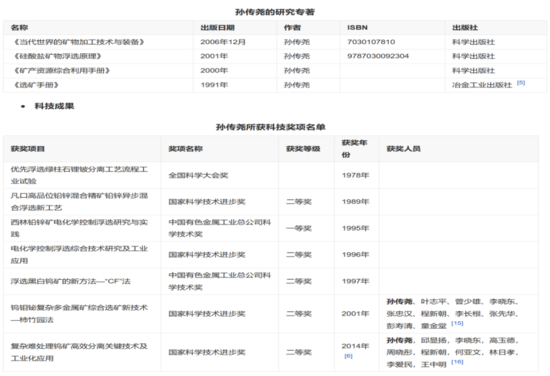550x376 pixels.
Task: Click the award year 1989年
Action: [x=355, y=202]
